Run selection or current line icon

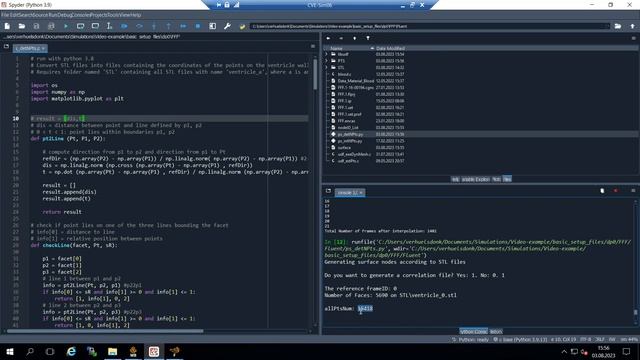(x=109, y=26)
